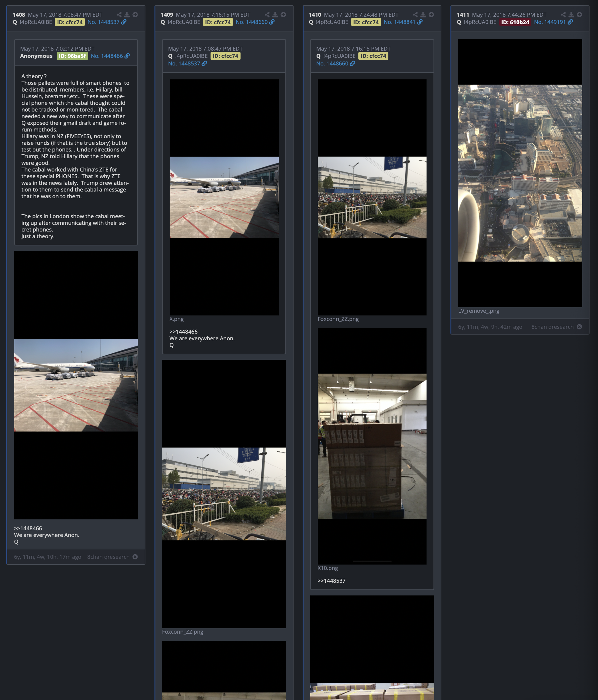
Task: Open airplane image in post 1408
Action: (x=76, y=385)
